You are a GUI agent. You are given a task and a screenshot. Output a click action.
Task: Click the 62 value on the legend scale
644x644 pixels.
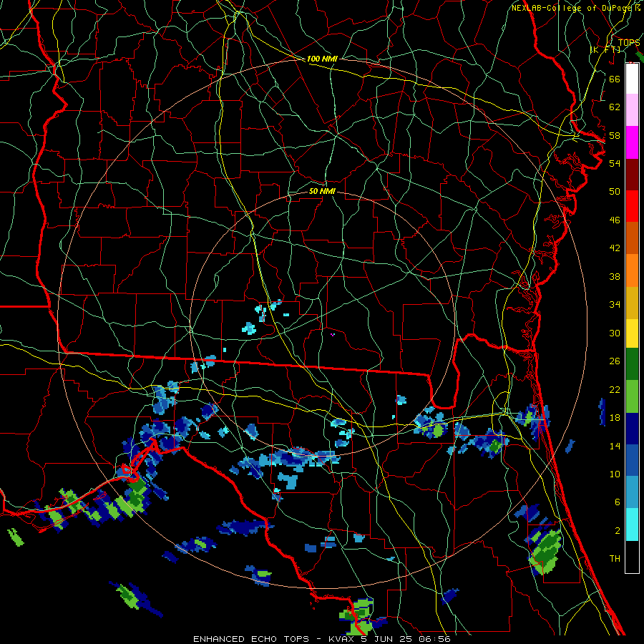615,107
